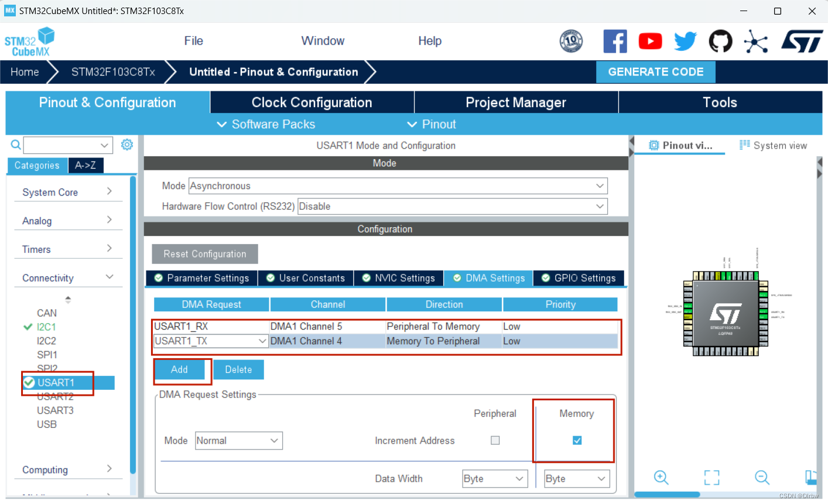Select USB peripheral
This screenshot has width=828, height=504.
pos(47,424)
